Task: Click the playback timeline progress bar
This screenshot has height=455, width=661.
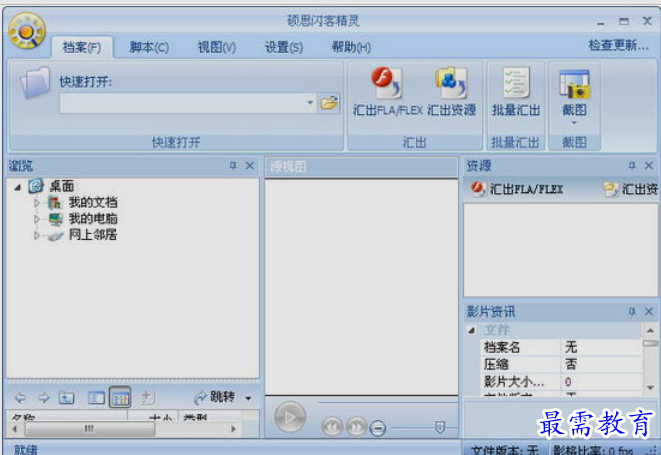Action: coord(388,402)
